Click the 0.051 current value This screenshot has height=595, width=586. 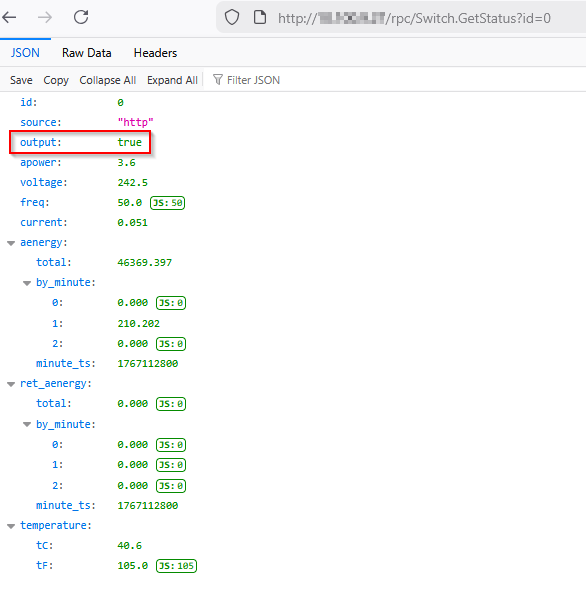132,222
